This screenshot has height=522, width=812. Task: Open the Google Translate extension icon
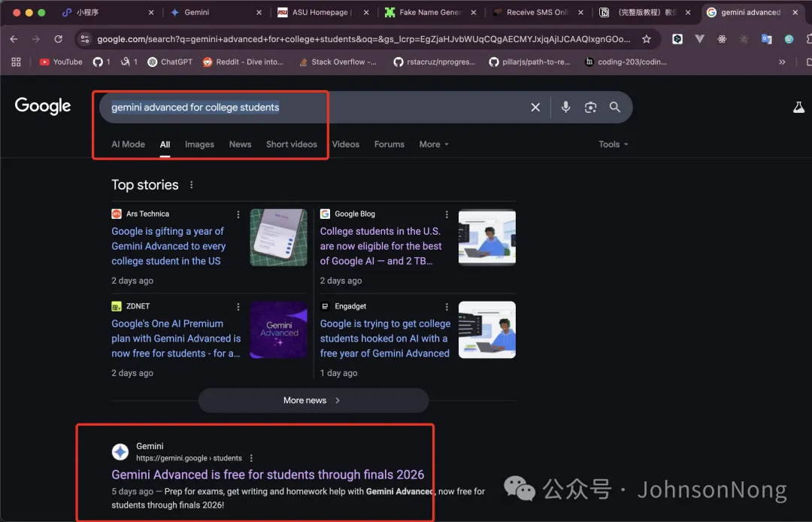[766, 39]
